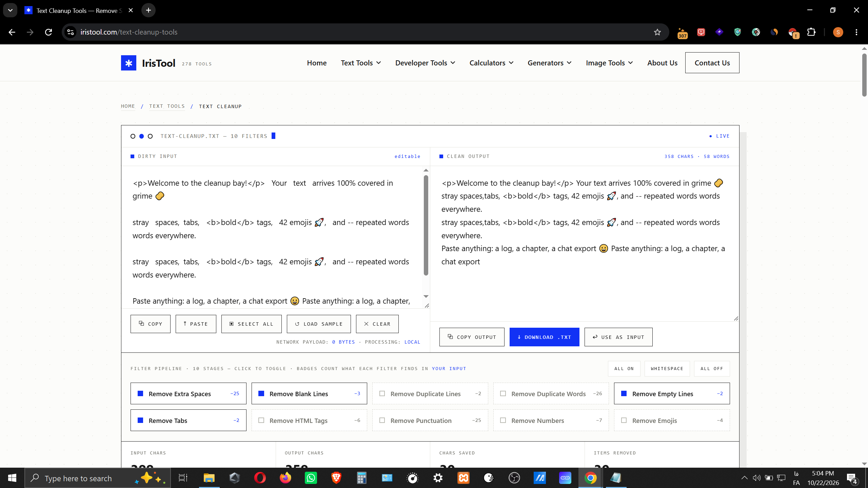Expand the Text Tools dropdown menu
This screenshot has width=868, height=488.
pos(361,63)
